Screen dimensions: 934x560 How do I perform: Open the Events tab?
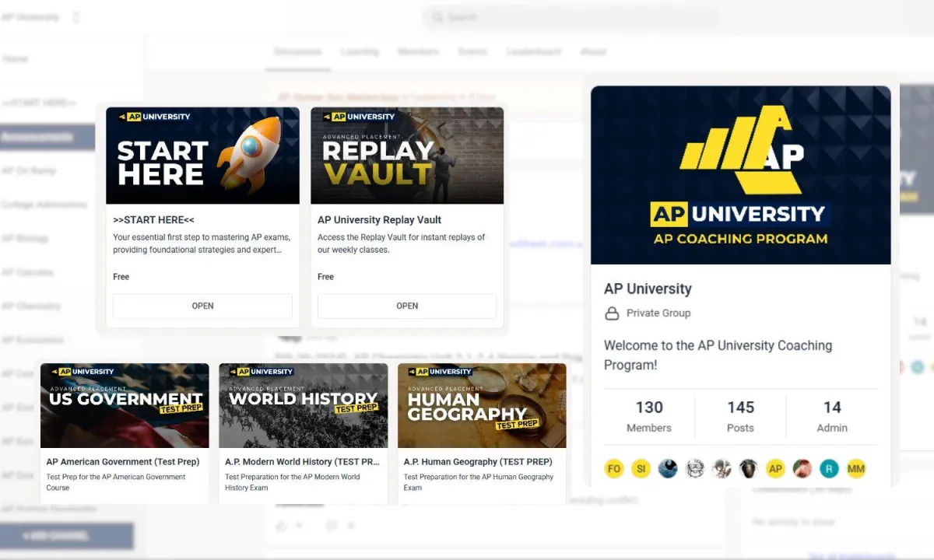click(472, 52)
